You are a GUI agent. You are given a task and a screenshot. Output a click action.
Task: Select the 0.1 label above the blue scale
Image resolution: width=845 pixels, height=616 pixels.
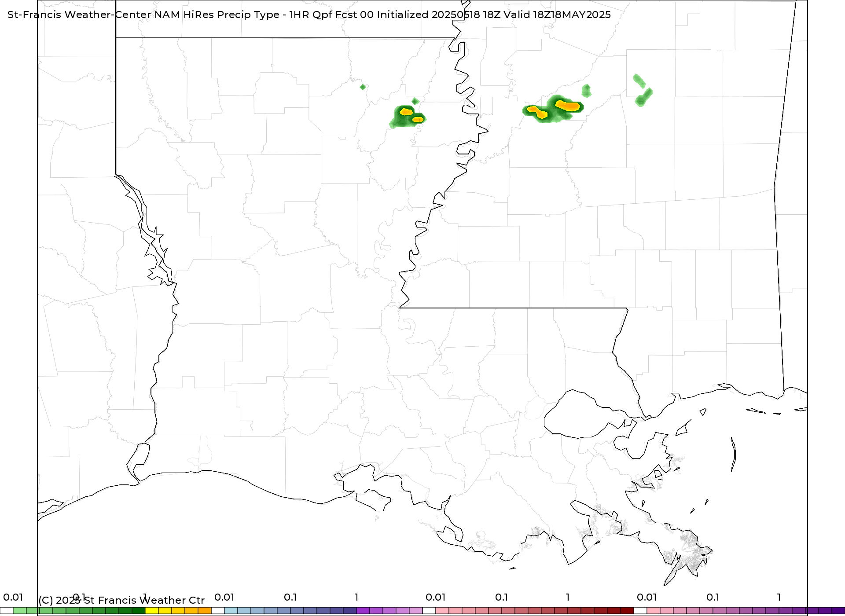pyautogui.click(x=290, y=597)
